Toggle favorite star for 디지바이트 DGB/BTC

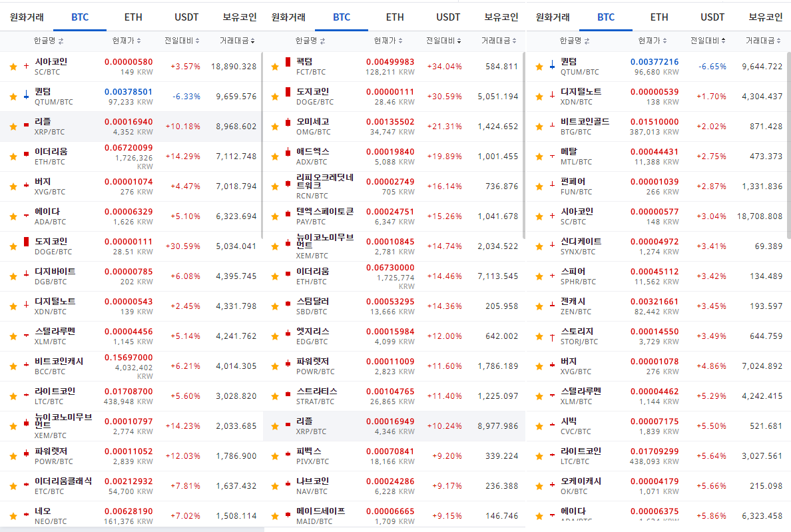tap(13, 276)
